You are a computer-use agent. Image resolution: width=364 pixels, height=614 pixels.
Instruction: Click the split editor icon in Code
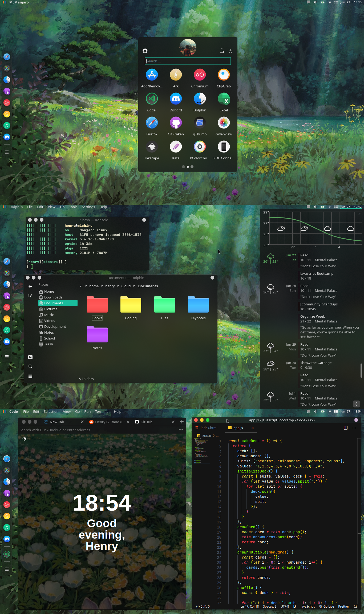click(346, 428)
